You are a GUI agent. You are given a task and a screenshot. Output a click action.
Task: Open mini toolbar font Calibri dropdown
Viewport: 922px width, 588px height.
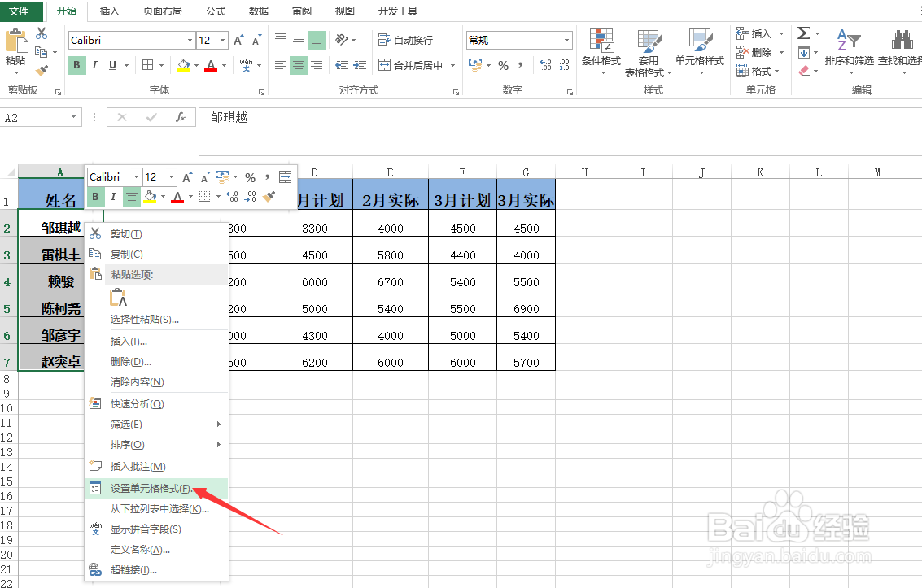pyautogui.click(x=136, y=176)
